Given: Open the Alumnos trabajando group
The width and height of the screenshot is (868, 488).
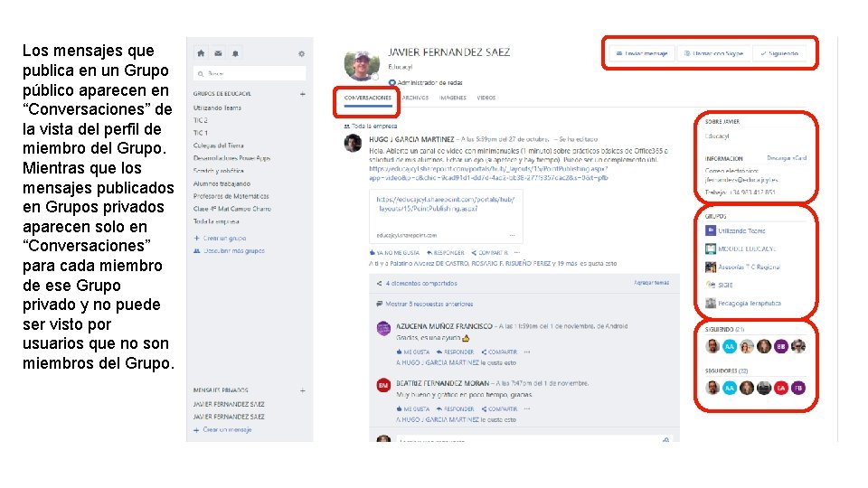Looking at the screenshot, I should 222,183.
